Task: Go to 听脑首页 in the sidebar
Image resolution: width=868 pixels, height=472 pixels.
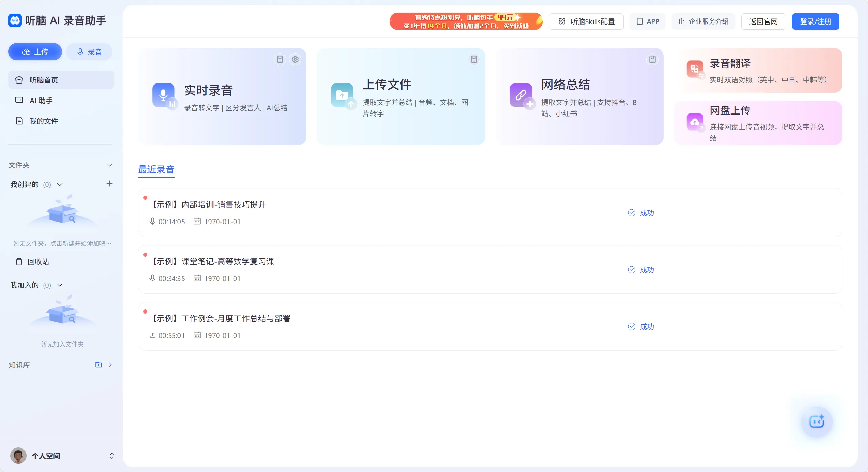Action: 61,80
